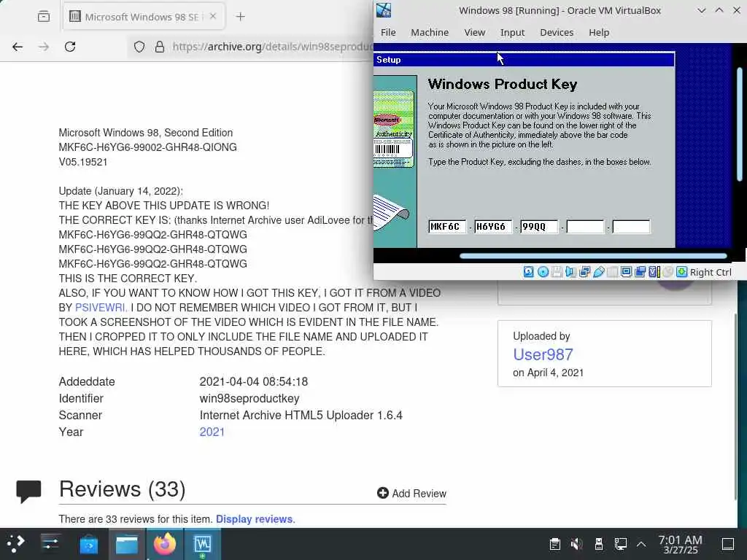Open Firefox View button left of tab

[x=44, y=17]
